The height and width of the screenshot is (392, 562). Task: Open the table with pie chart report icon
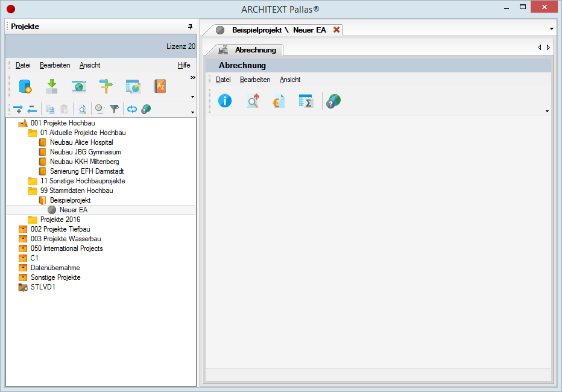click(133, 86)
